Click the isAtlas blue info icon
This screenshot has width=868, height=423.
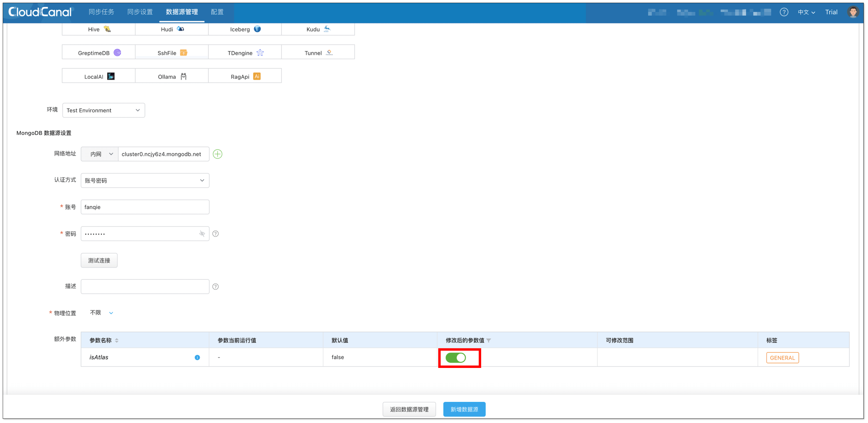point(197,357)
